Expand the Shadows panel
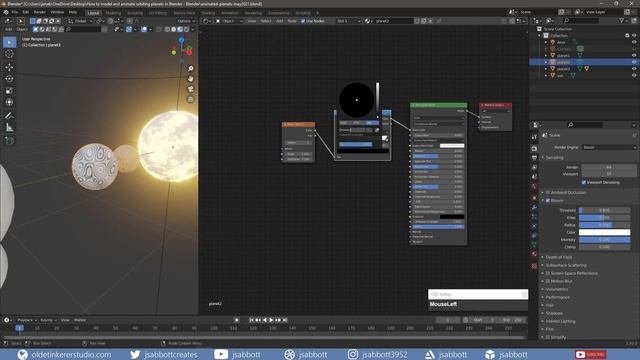 554,313
